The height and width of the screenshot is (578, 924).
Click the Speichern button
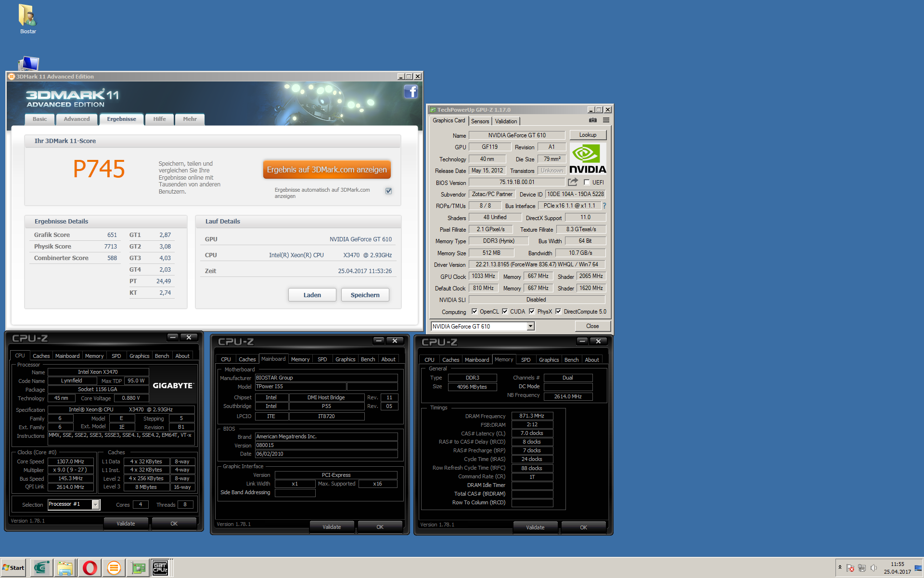[365, 295]
